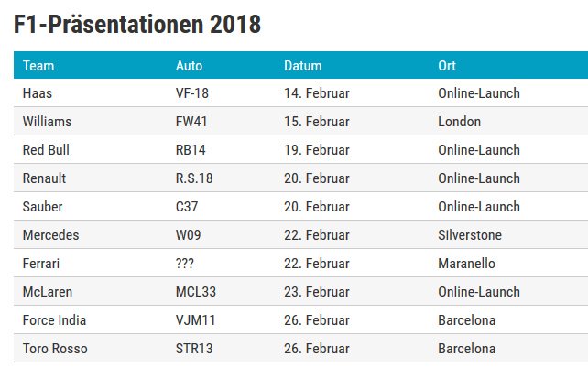
Task: Select the Sauber row name
Action: (x=42, y=207)
